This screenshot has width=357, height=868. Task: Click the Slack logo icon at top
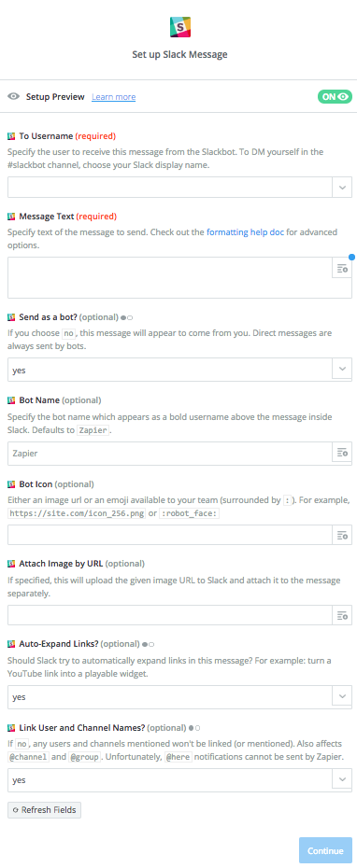pos(179,27)
